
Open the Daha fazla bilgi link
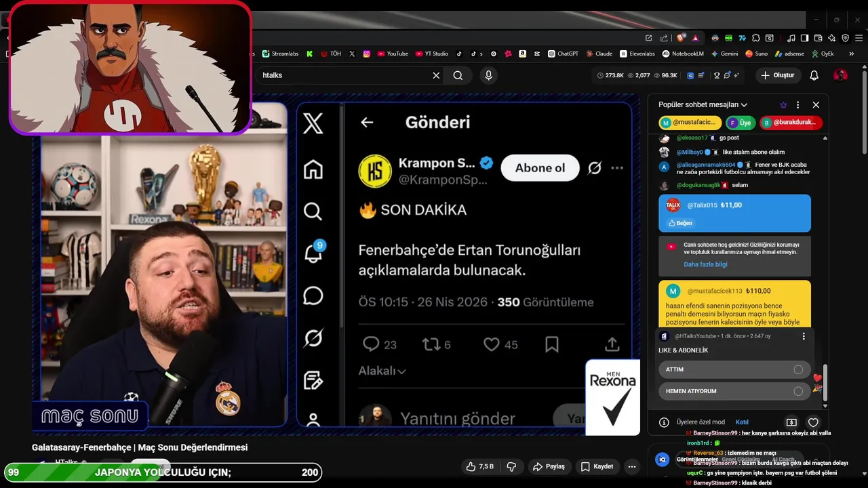pyautogui.click(x=705, y=264)
